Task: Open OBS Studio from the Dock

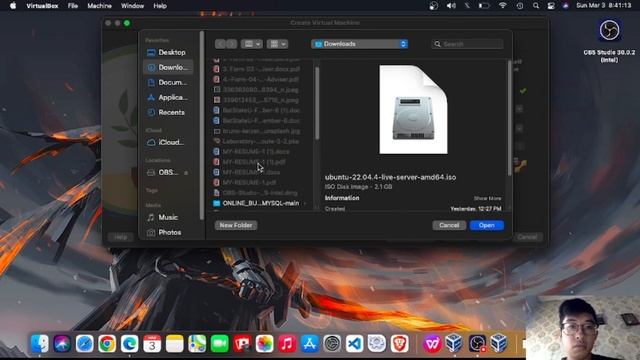Action: (477, 344)
